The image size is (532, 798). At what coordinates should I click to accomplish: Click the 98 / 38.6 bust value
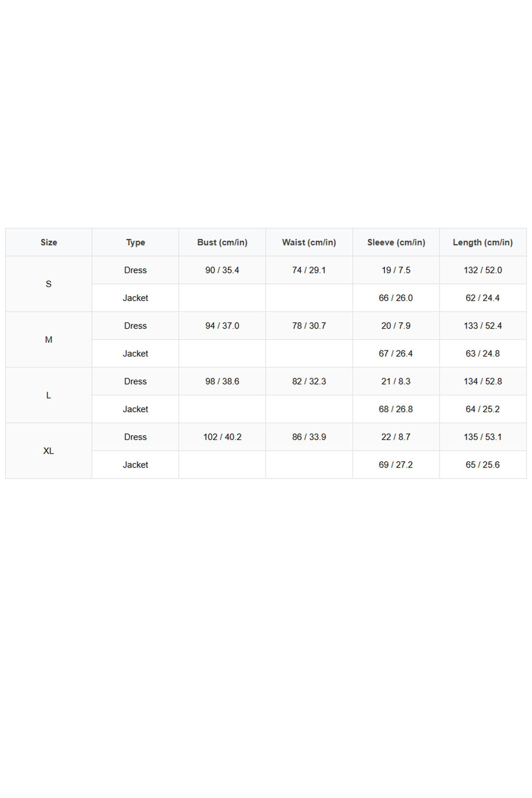click(222, 381)
